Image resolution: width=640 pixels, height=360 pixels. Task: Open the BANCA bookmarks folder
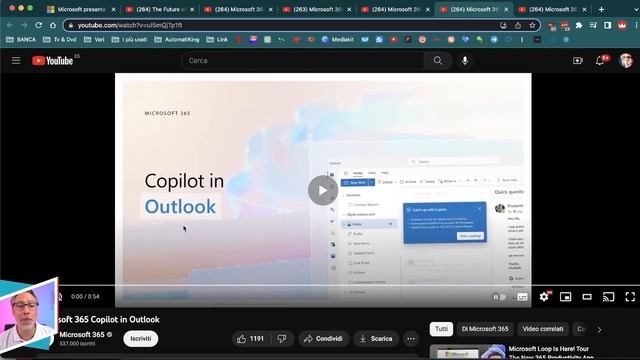click(21, 40)
